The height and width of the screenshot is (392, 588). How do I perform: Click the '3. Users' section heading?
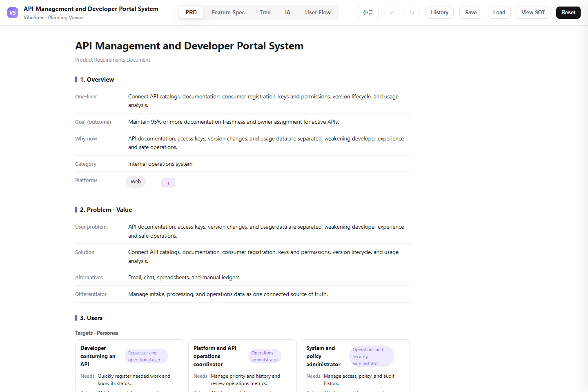click(91, 318)
